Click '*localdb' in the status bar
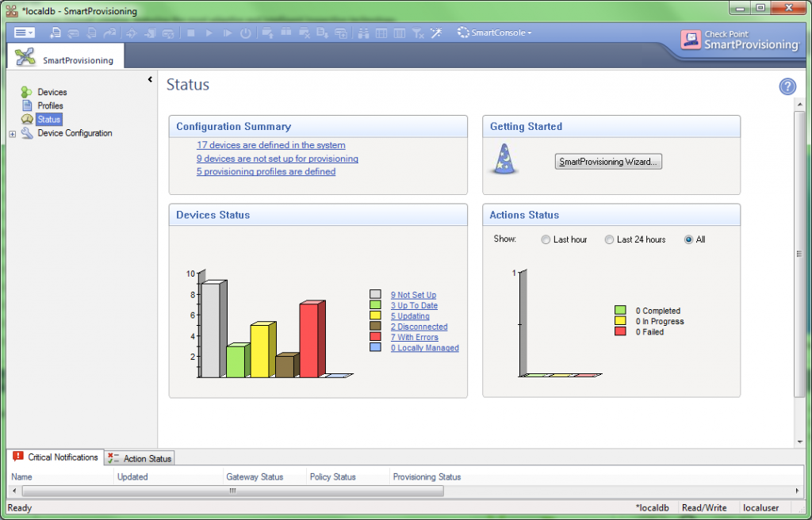Viewport: 812px width, 520px height. click(652, 508)
